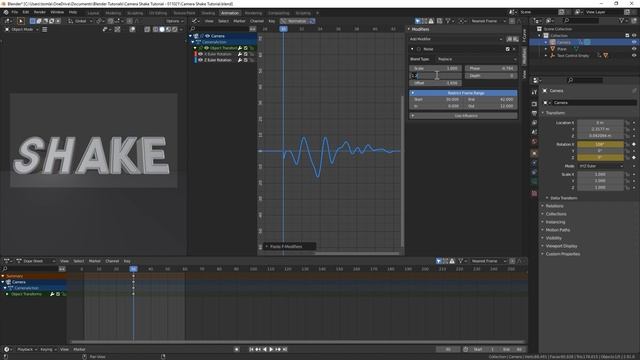Click the wrench icon on the dope sheet Object Transforms row
The height and width of the screenshot is (360, 640).
click(52, 294)
